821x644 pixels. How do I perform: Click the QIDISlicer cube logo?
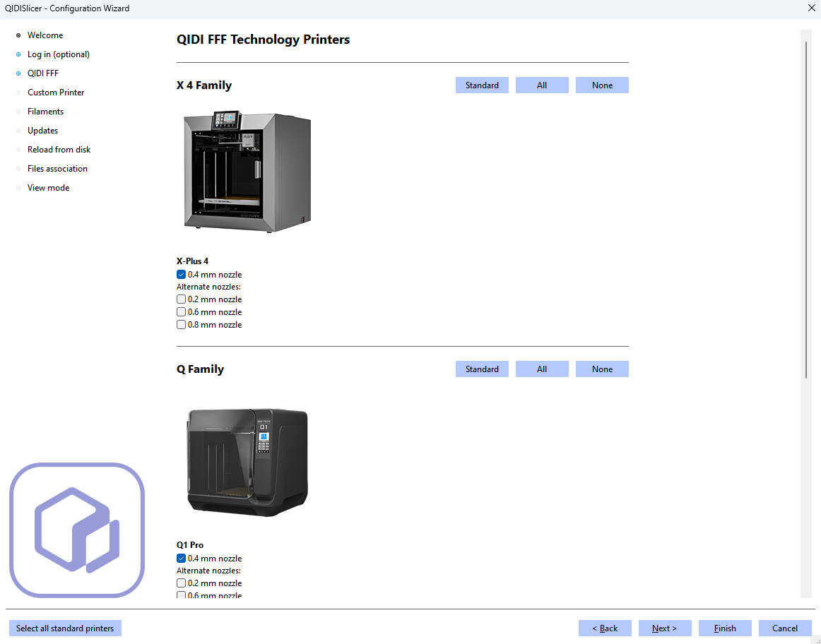point(76,530)
